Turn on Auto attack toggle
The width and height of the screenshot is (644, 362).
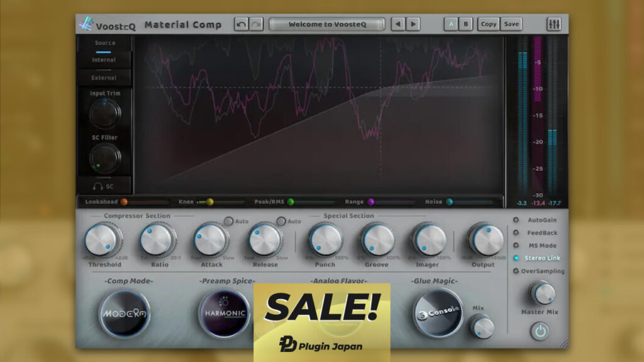pyautogui.click(x=229, y=221)
